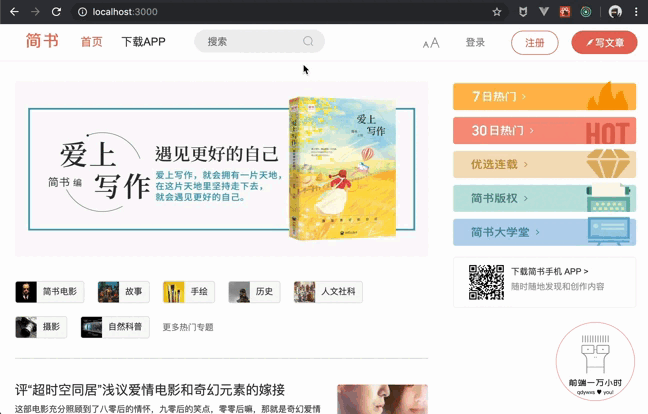The width and height of the screenshot is (648, 414).
Task: Select the 首页 nav item
Action: (x=91, y=42)
